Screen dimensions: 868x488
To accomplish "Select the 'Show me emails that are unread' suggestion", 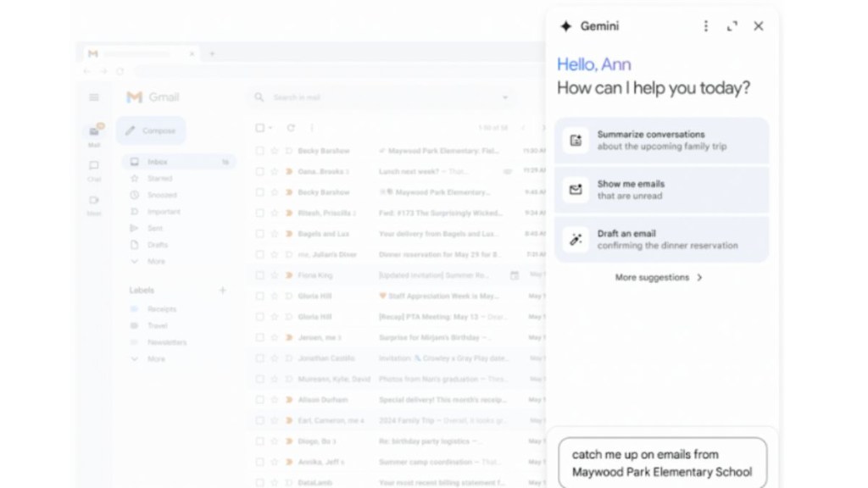I will 661,190.
